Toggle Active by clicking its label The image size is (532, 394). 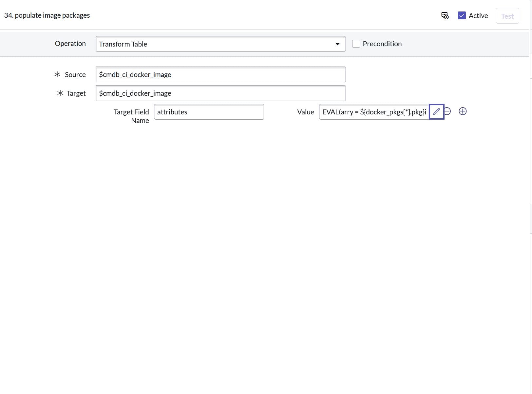pos(478,15)
